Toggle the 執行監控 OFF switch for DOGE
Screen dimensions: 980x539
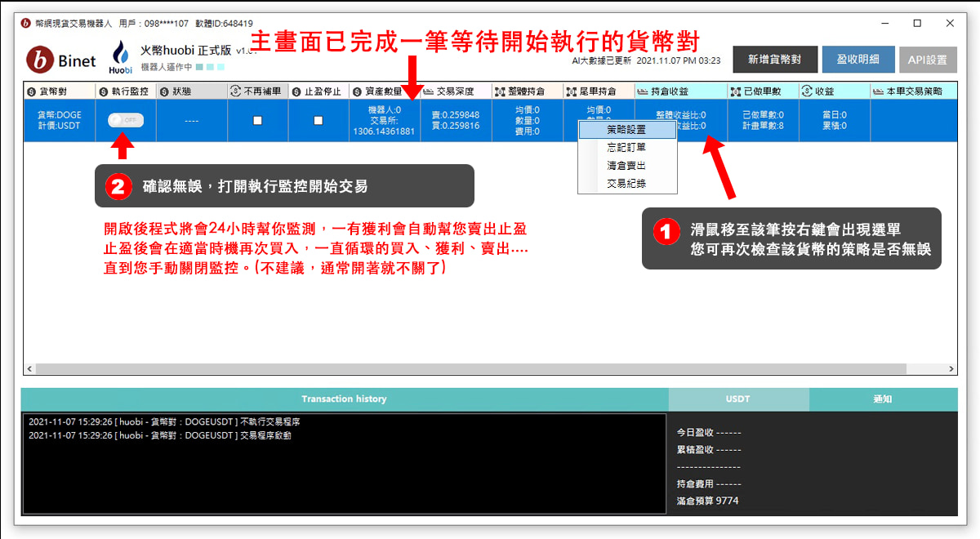pyautogui.click(x=126, y=120)
